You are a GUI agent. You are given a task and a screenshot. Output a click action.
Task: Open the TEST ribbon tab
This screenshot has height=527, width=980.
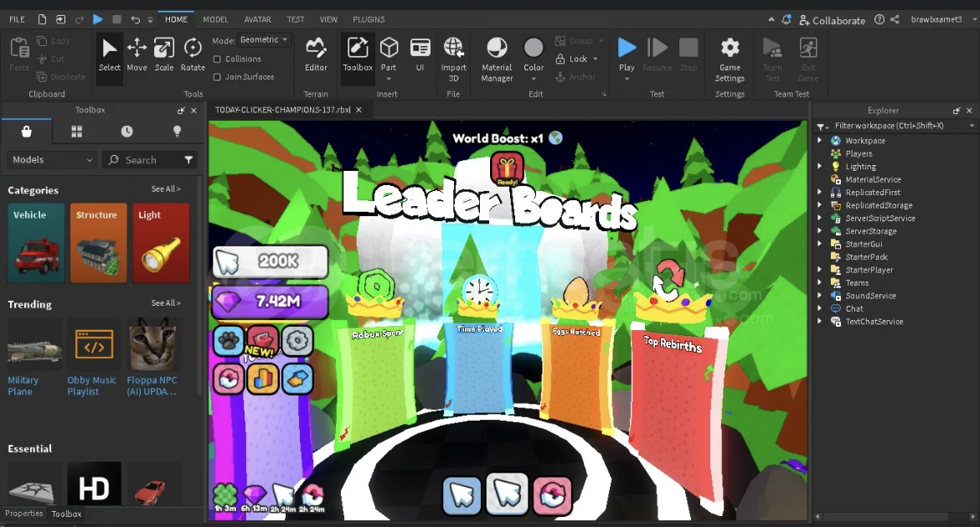coord(296,19)
